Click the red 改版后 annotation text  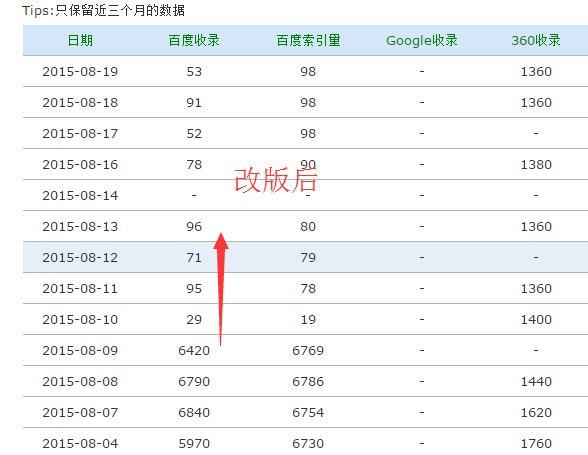tap(276, 180)
